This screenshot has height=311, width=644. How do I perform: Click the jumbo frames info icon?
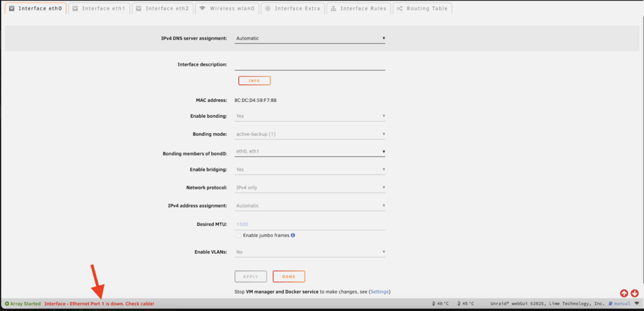(293, 236)
